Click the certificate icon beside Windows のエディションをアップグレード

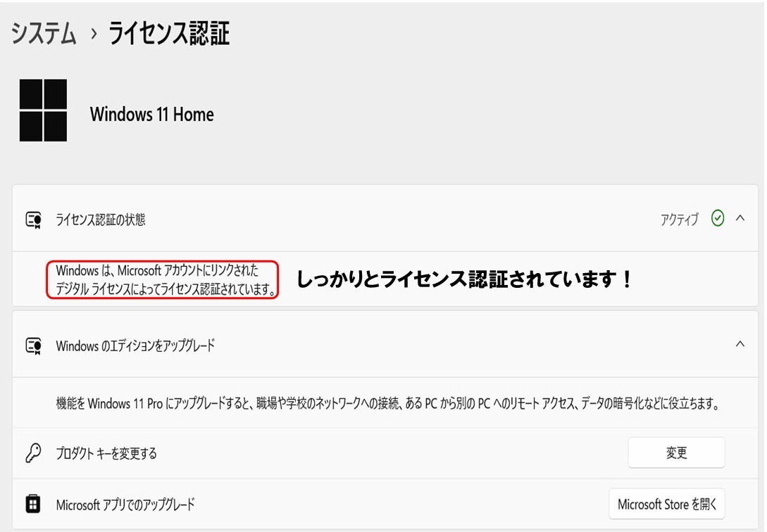[33, 346]
